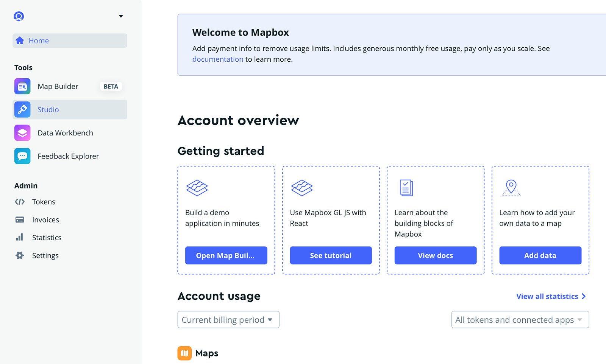Screen dimensions: 606x364
Task: Open All tokens and connected apps dropdown
Action: pos(520,320)
